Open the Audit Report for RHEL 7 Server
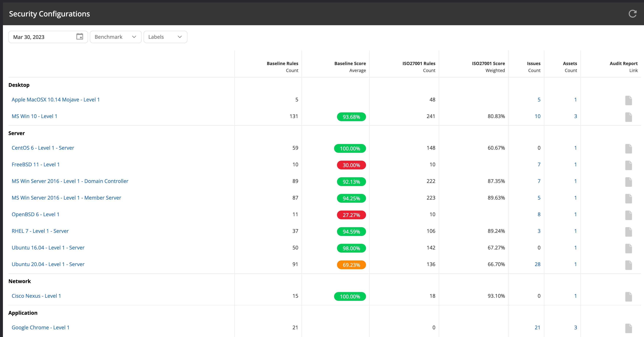 629,232
